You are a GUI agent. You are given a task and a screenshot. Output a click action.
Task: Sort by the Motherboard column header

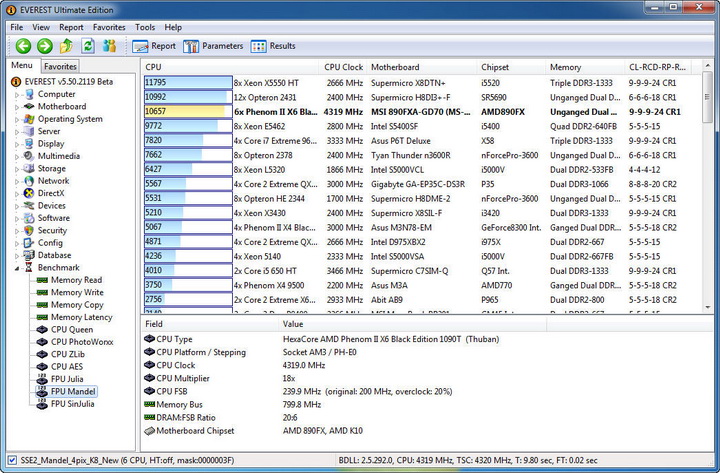point(422,67)
